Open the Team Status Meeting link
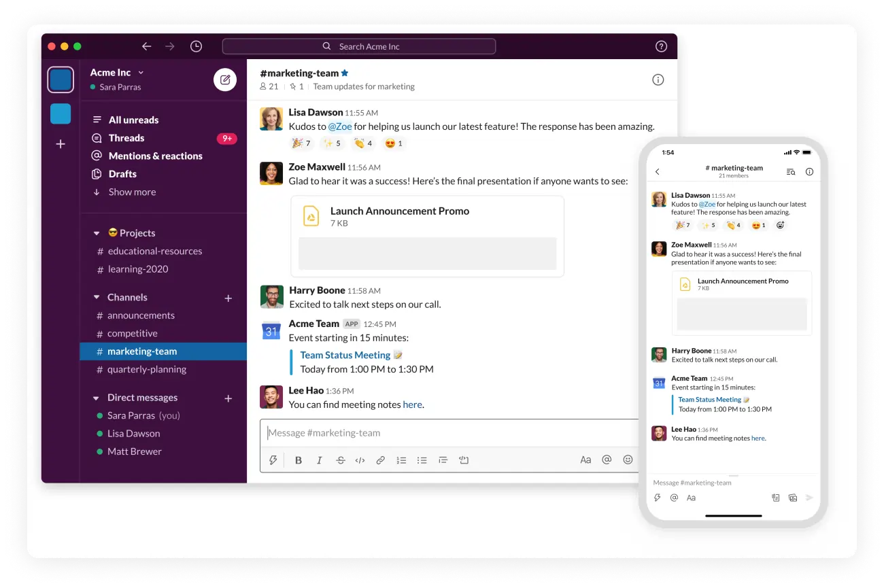Image resolution: width=884 pixels, height=588 pixels. coord(345,354)
